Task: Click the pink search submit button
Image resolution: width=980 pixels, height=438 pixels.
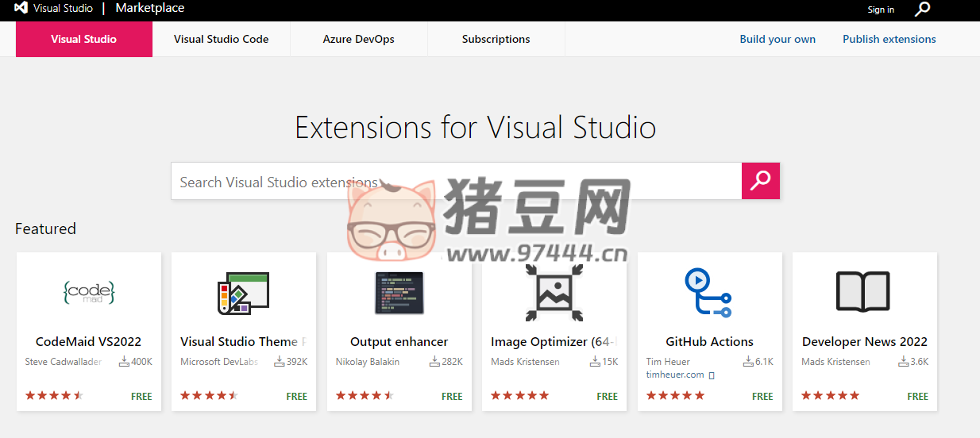Action: (761, 181)
